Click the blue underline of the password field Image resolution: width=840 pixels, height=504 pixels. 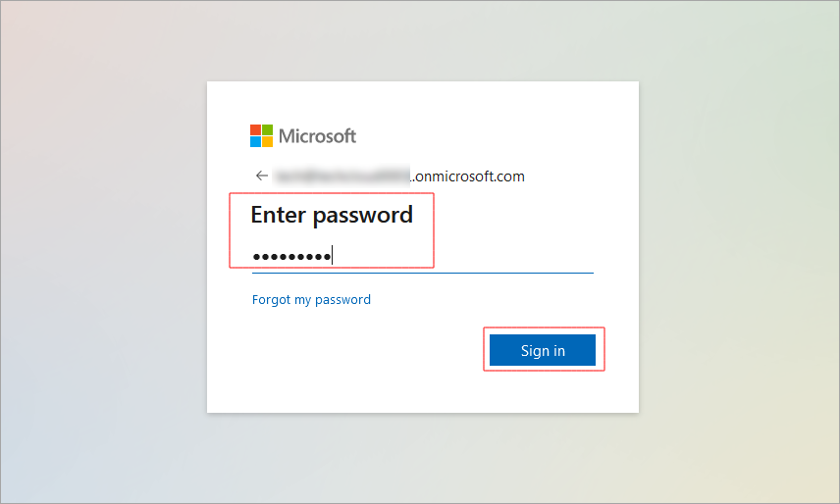tap(422, 272)
